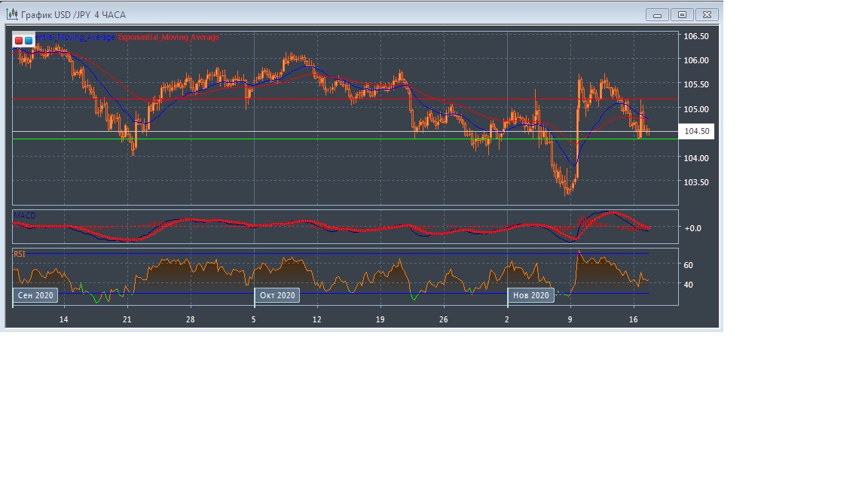This screenshot has height=488, width=868.
Task: Click the 106.50 price axis value
Action: [x=695, y=36]
